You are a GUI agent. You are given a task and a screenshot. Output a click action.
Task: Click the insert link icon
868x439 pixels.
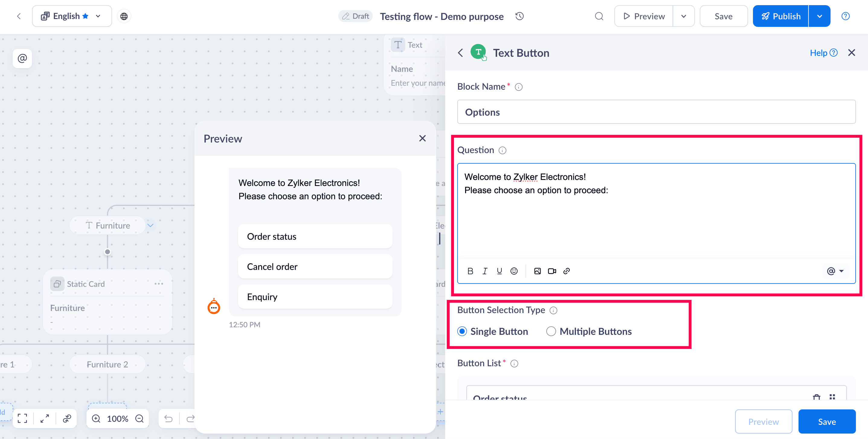coord(566,271)
